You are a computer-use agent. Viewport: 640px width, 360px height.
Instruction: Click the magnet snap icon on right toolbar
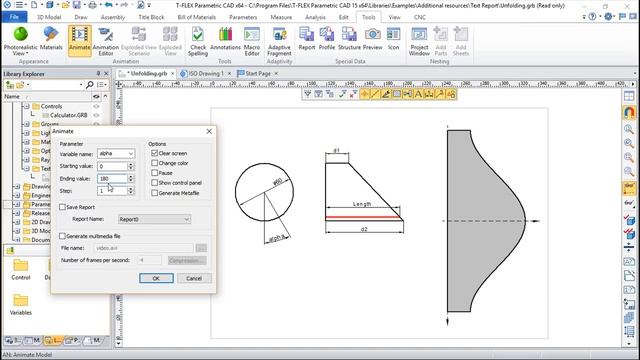coord(629,112)
